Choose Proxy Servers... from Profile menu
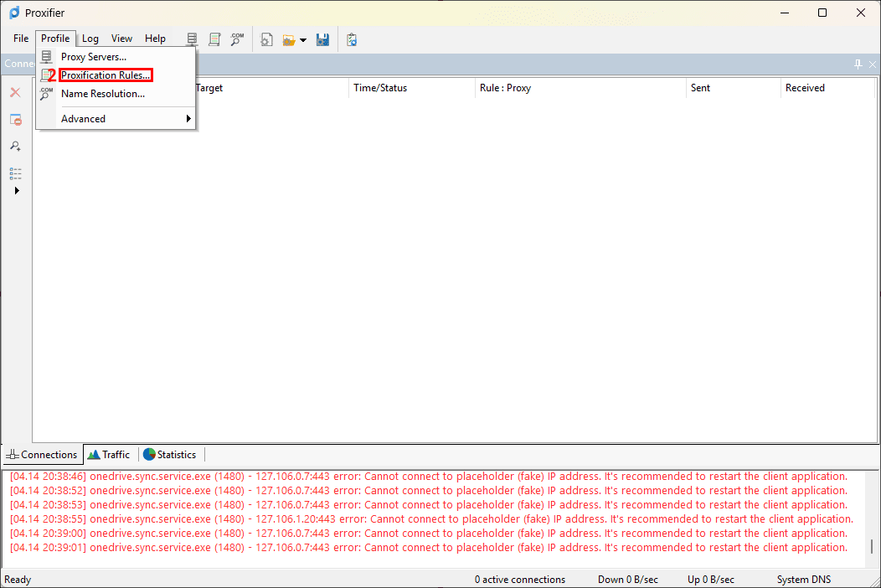 coord(116,57)
